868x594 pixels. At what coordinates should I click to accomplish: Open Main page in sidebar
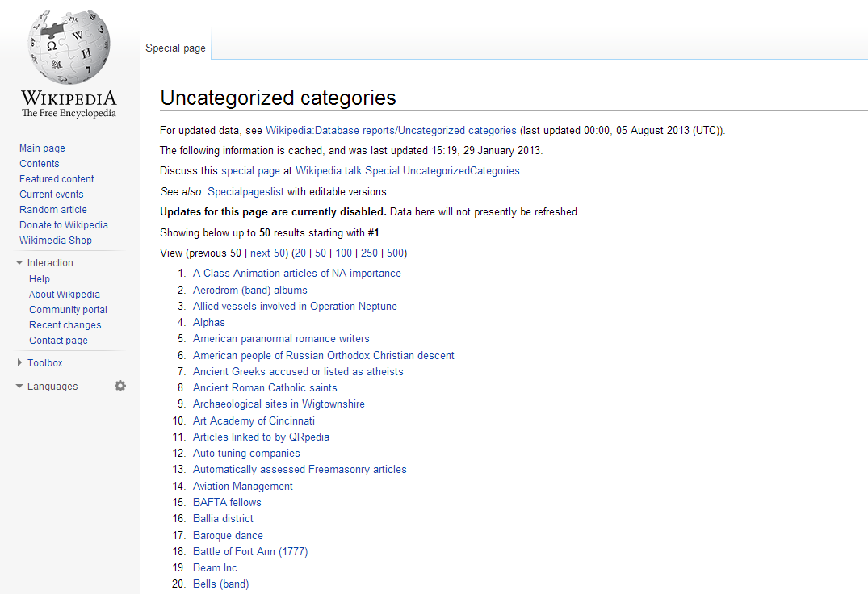point(42,148)
